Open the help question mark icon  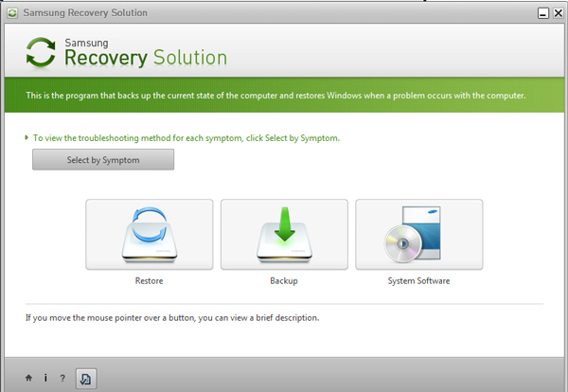pos(62,378)
